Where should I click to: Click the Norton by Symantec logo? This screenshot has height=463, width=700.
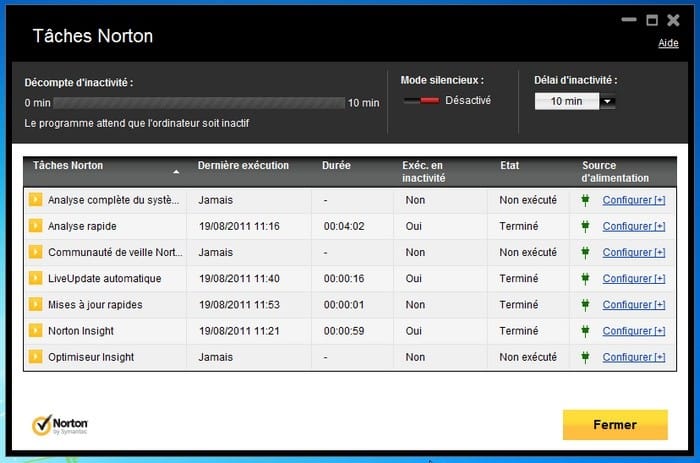point(60,425)
